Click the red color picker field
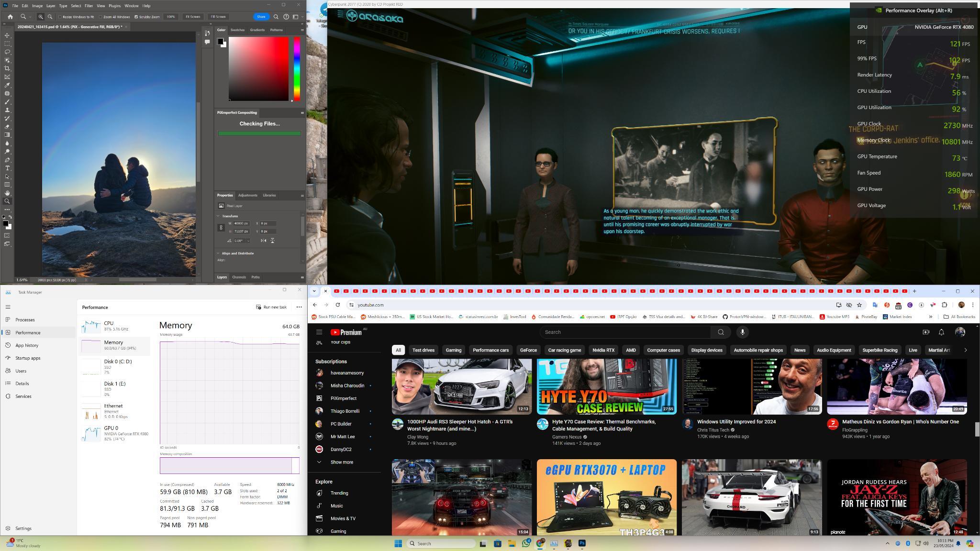 click(x=258, y=69)
